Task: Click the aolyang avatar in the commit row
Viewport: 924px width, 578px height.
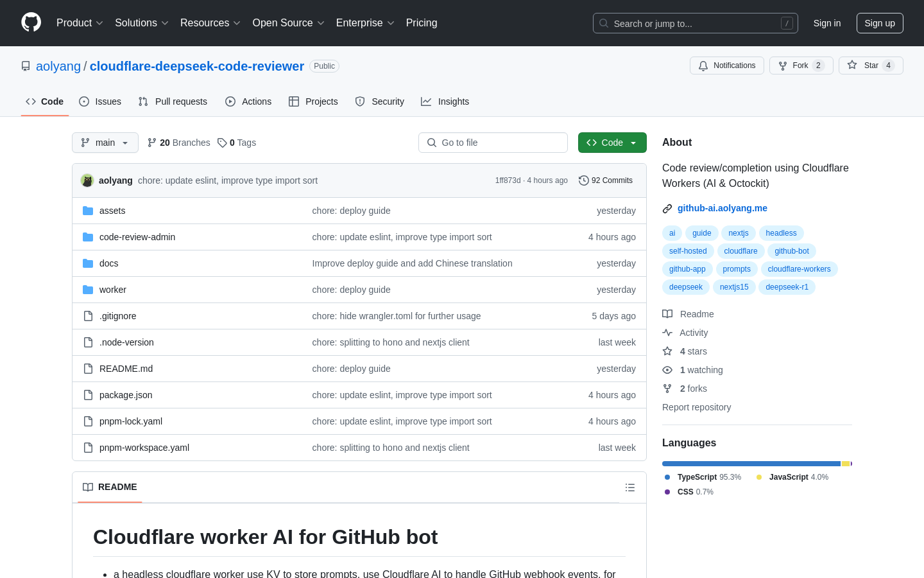Action: point(87,180)
